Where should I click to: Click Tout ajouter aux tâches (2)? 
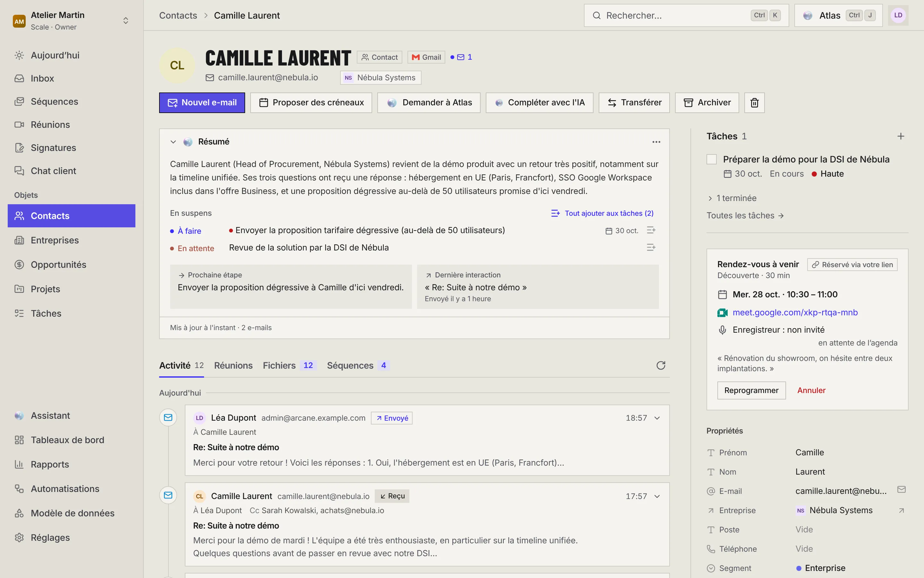pyautogui.click(x=602, y=213)
